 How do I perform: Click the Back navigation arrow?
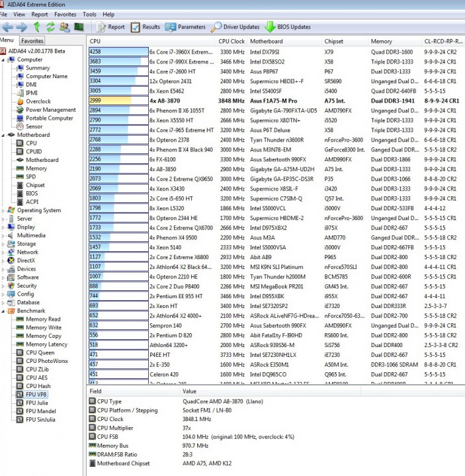[7, 27]
